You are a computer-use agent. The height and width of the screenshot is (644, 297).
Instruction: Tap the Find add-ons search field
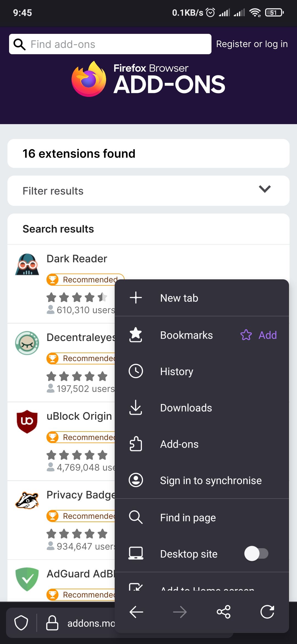click(x=110, y=44)
